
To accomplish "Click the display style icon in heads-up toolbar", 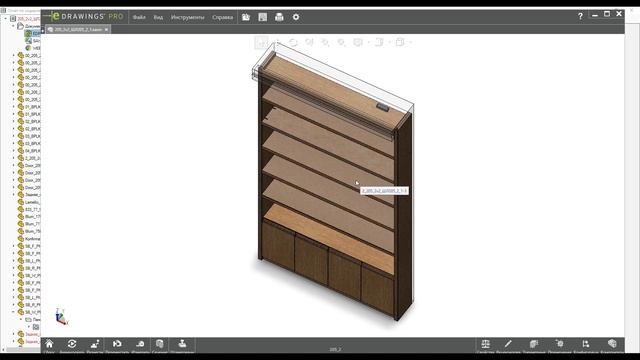I will (x=358, y=42).
